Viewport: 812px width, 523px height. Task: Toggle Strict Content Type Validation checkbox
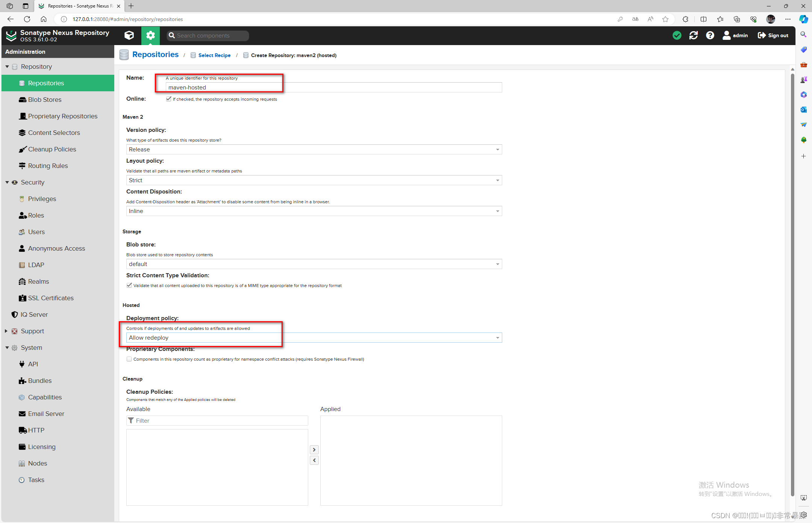tap(129, 285)
